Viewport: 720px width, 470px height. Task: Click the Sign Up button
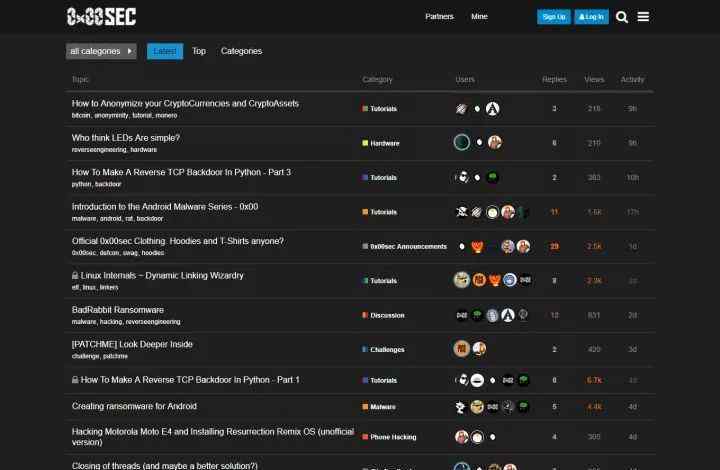coord(554,17)
